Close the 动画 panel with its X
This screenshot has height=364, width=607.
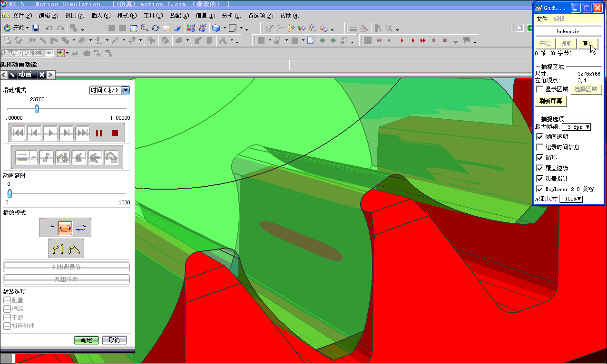coord(42,75)
